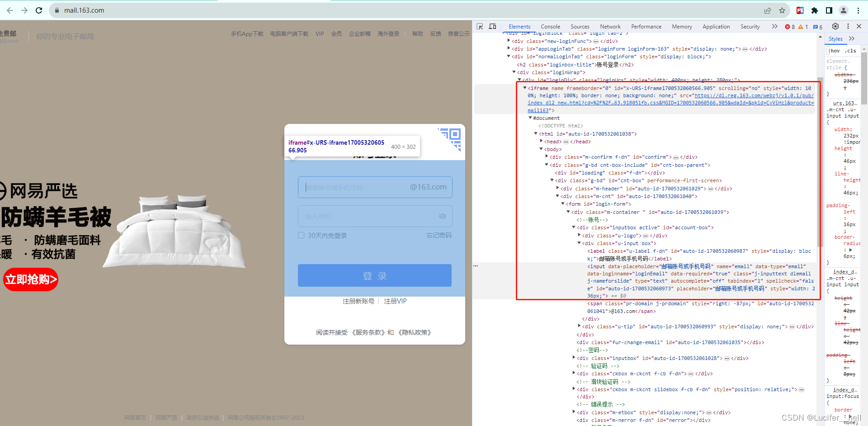868x426 pixels.
Task: Open 帮助 help header link
Action: point(418,34)
